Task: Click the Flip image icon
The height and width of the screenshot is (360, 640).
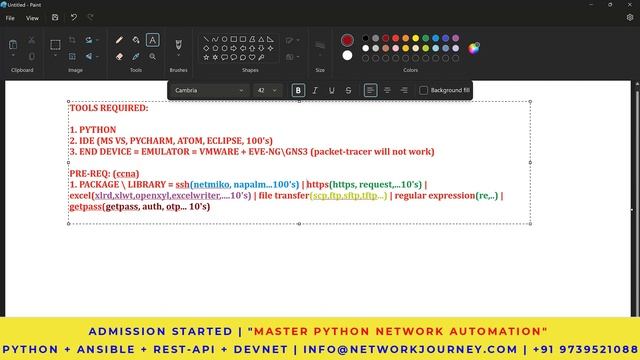Action: (89, 56)
